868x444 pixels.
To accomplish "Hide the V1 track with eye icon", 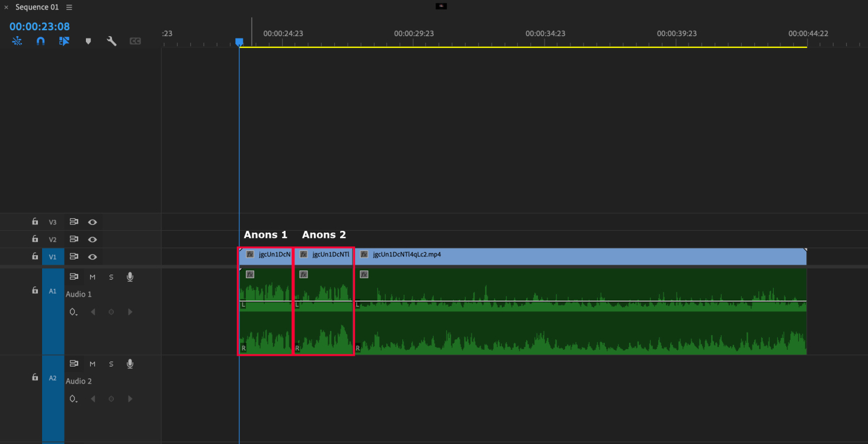I will pyautogui.click(x=92, y=257).
